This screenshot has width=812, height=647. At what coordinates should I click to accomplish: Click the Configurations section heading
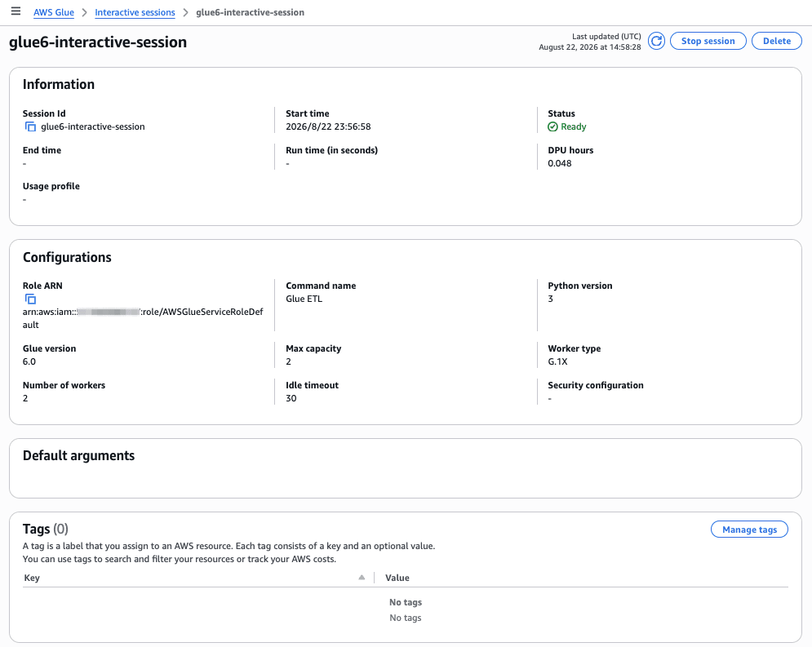[67, 257]
